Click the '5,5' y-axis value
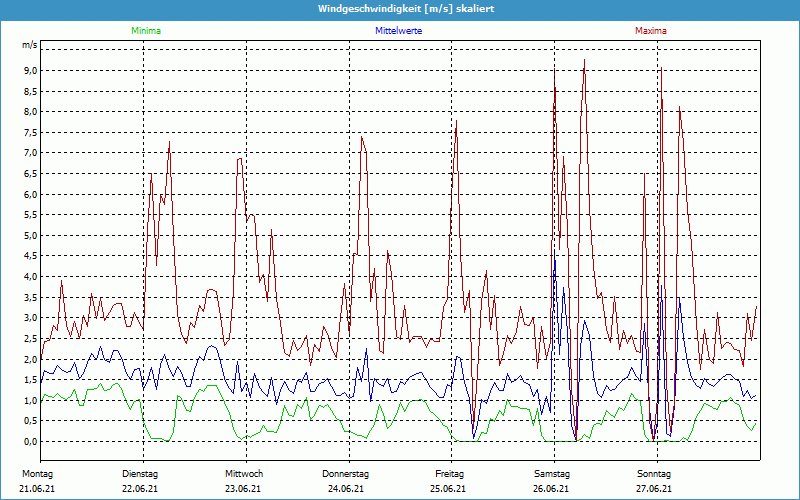The width and height of the screenshot is (800, 500). (x=31, y=215)
